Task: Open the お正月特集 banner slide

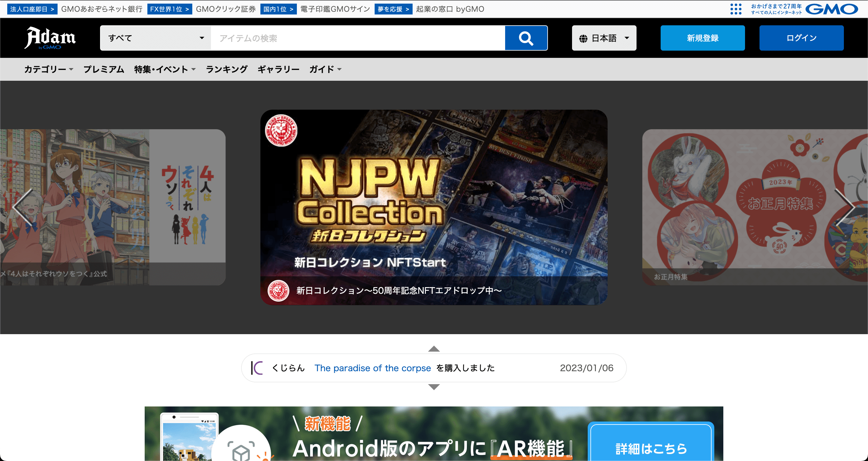Action: (x=755, y=207)
